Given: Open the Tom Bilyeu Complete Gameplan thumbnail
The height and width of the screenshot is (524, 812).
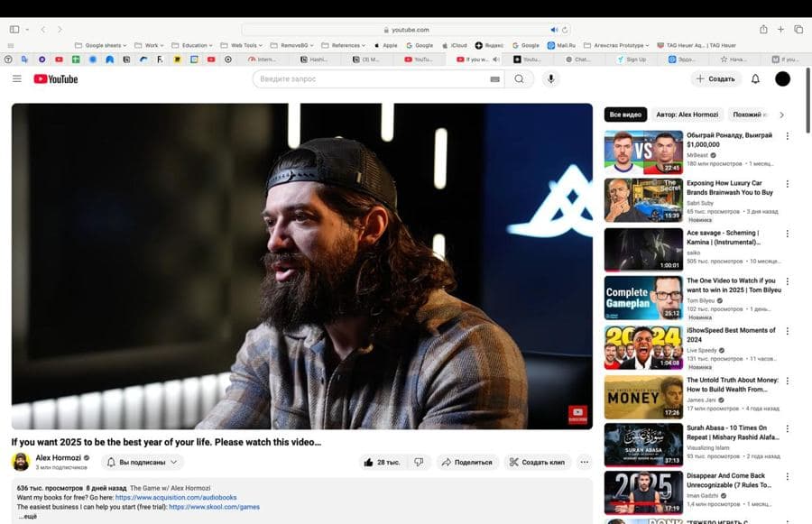Looking at the screenshot, I should tap(643, 298).
